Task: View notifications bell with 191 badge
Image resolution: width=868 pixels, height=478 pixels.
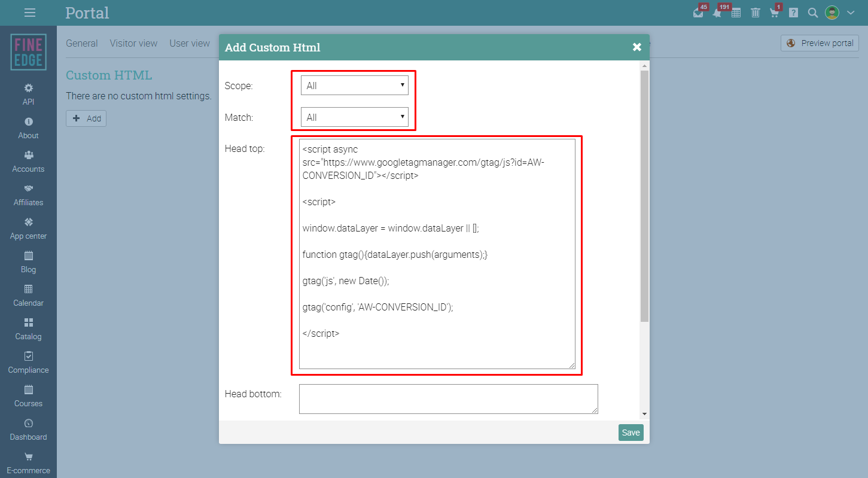Action: tap(717, 13)
